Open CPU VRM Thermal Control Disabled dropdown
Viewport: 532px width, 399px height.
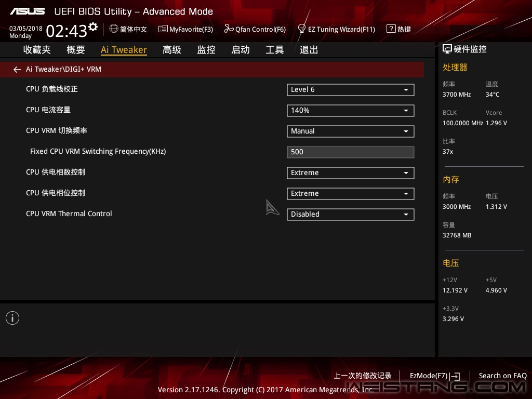coord(351,214)
